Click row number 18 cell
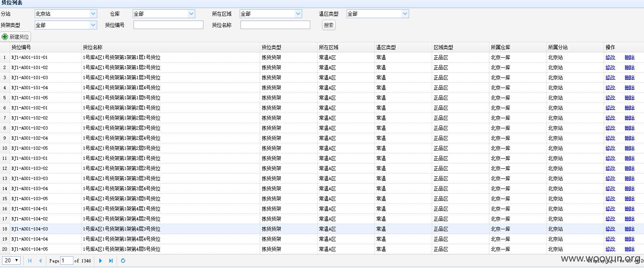The width and height of the screenshot is (644, 270). click(x=5, y=229)
